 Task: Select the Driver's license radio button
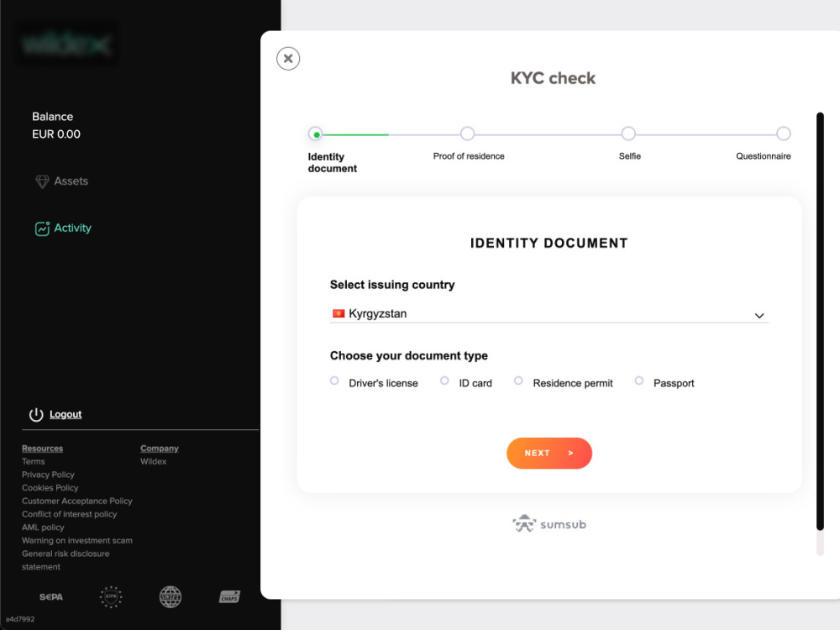coord(334,381)
